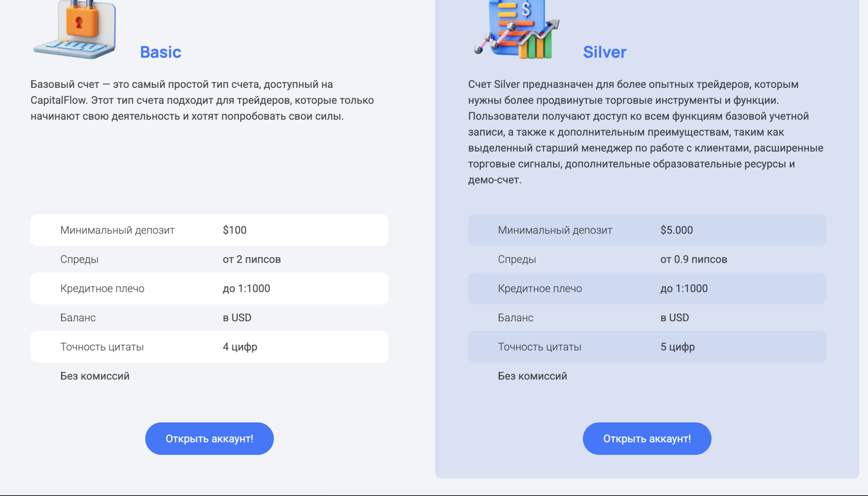The image size is (868, 496).
Task: Click Basic leverage 'до 1:1000' row
Action: click(x=209, y=289)
